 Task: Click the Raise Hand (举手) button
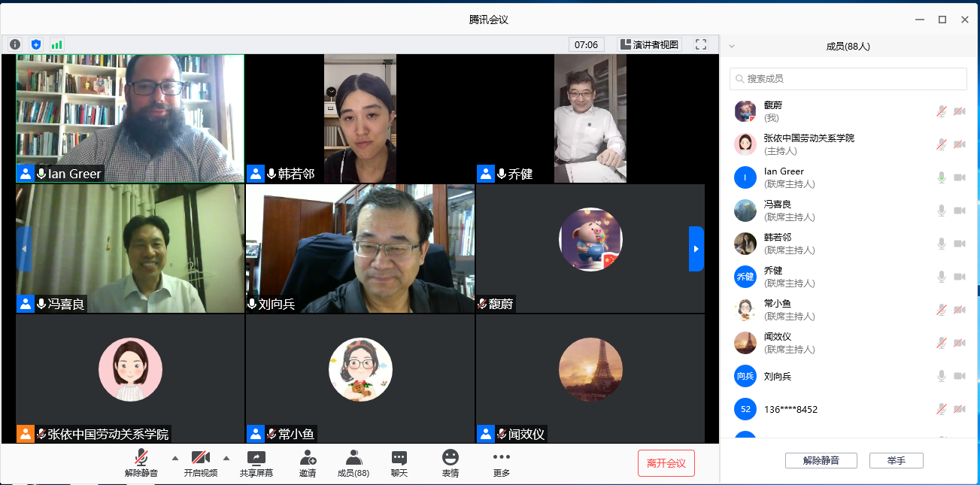click(896, 461)
